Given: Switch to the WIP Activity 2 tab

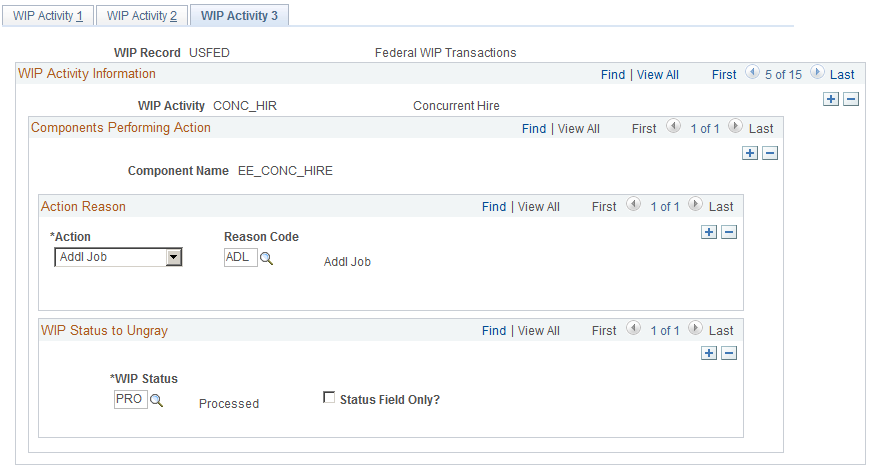Looking at the screenshot, I should (x=142, y=16).
